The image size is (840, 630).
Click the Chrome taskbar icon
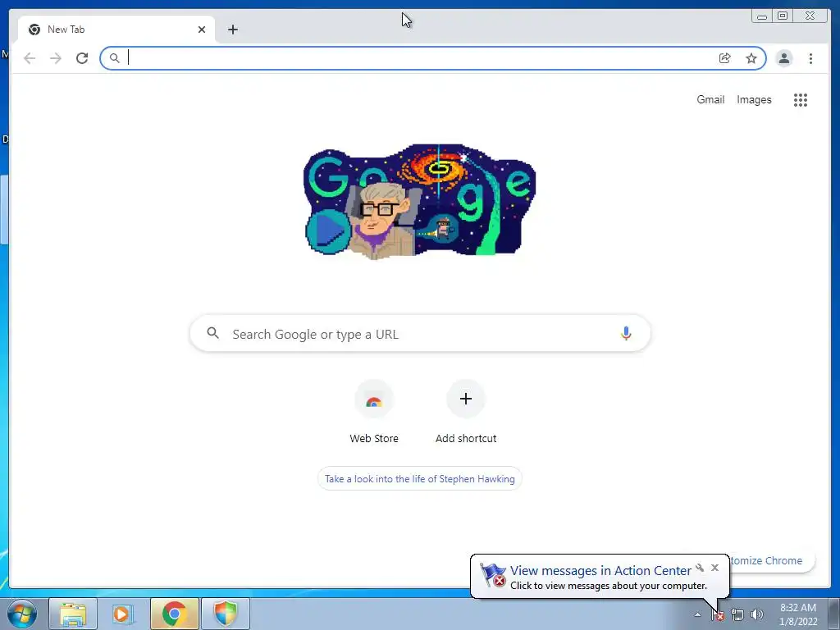point(175,614)
